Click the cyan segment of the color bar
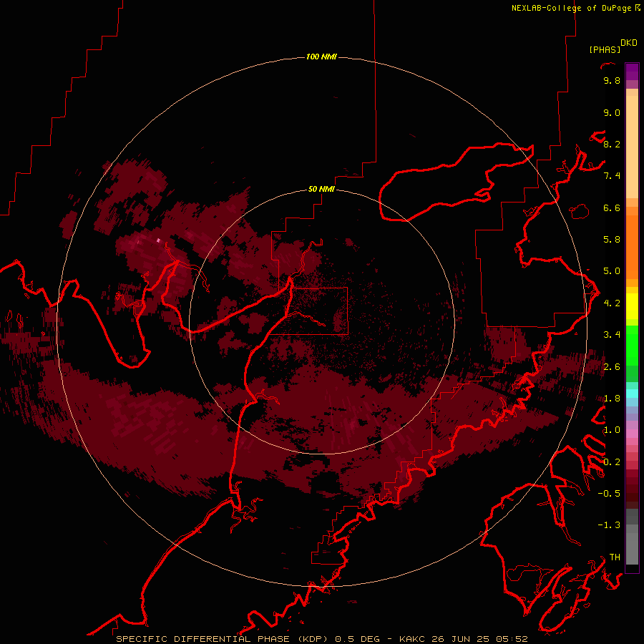644x644 pixels. tap(632, 394)
